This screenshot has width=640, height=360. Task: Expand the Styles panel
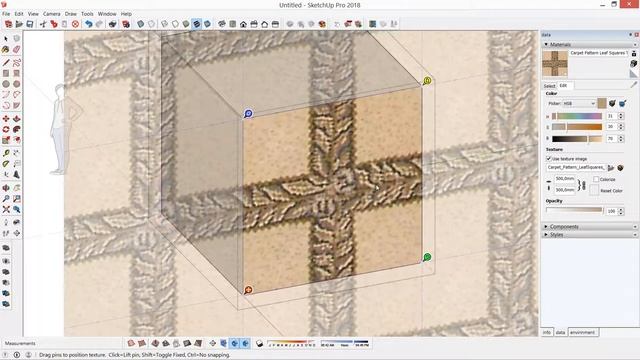click(546, 235)
